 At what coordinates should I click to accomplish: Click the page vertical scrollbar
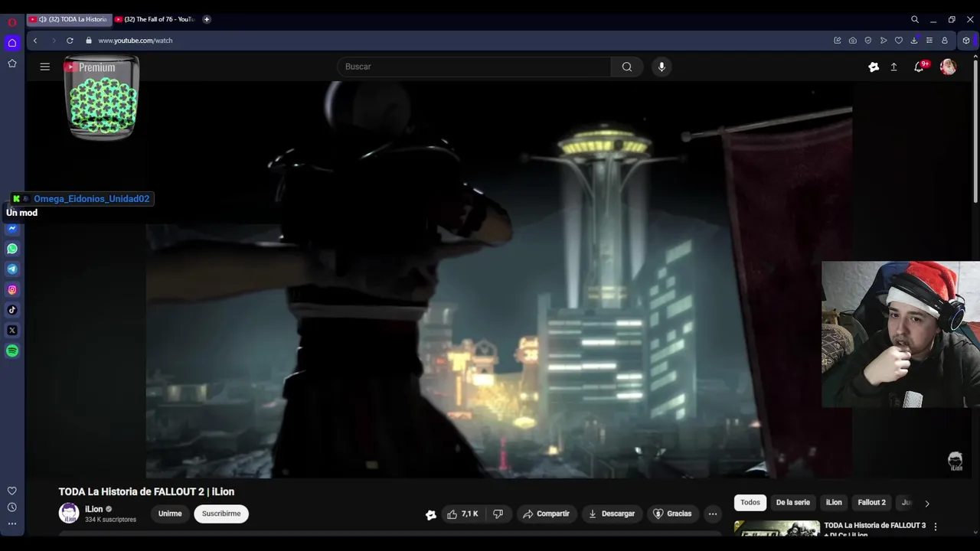[975, 130]
